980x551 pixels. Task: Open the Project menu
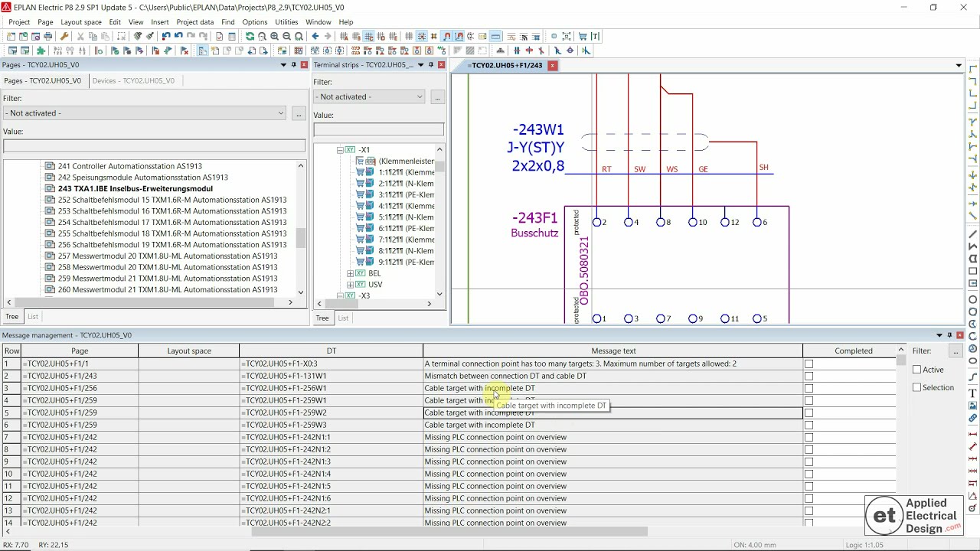pyautogui.click(x=19, y=22)
